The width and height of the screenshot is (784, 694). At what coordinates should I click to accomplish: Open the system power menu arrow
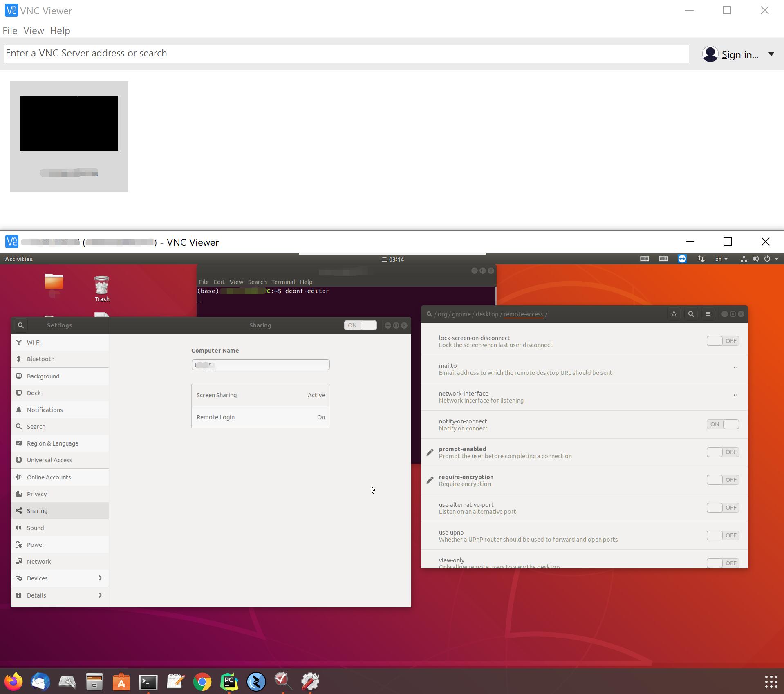click(x=777, y=259)
